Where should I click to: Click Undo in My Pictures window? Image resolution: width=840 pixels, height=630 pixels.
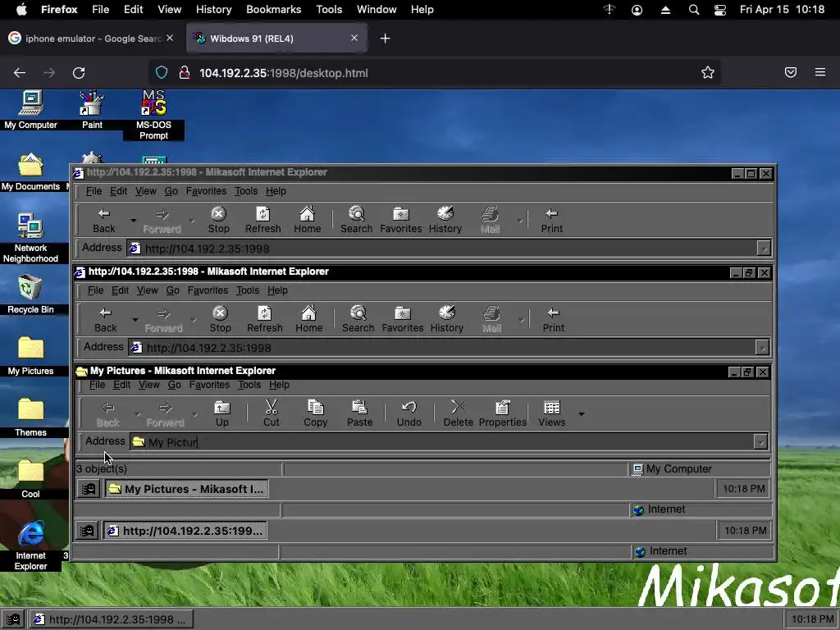click(409, 413)
